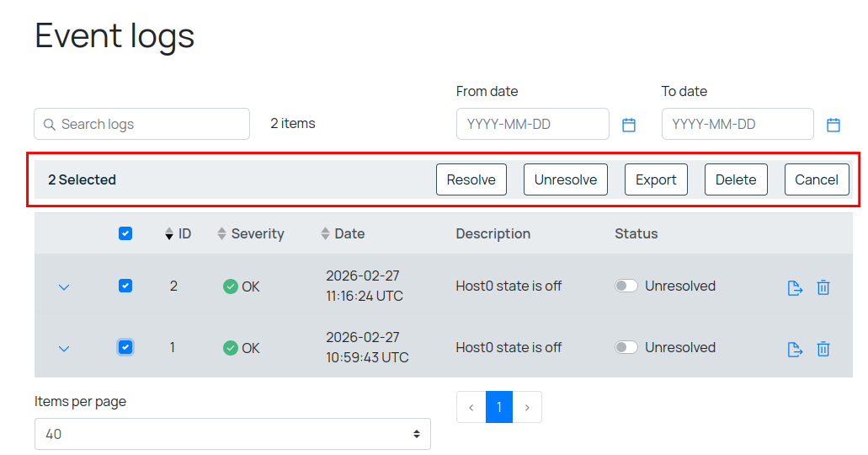Click export icon for log ID 2

tap(795, 287)
